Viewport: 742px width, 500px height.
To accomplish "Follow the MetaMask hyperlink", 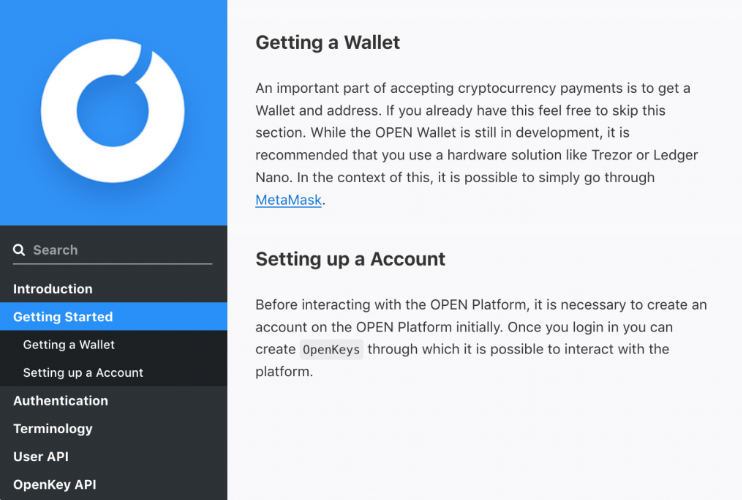I will pos(289,200).
